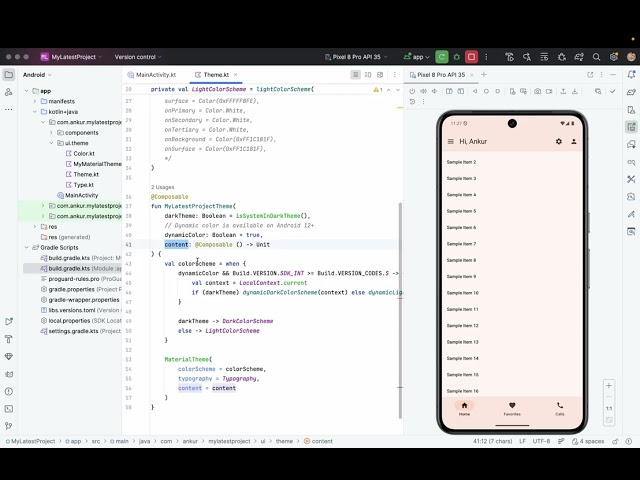Switch editor to Code-only view mode
Image resolution: width=640 pixels, height=480 pixels.
point(356,75)
